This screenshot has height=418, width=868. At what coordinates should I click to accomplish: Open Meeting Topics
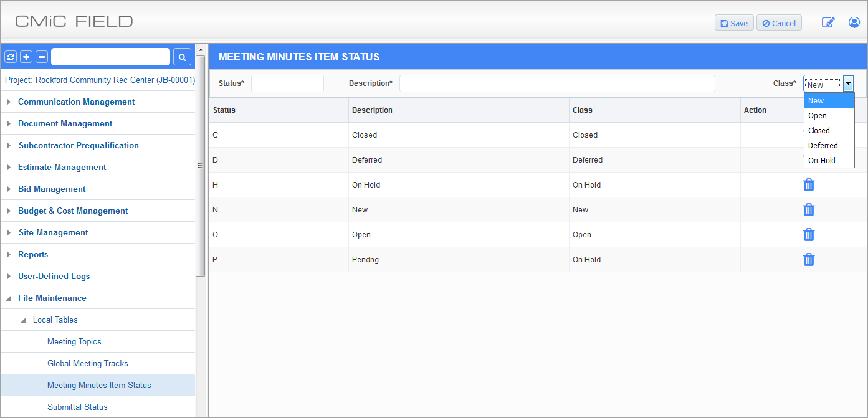click(x=74, y=341)
